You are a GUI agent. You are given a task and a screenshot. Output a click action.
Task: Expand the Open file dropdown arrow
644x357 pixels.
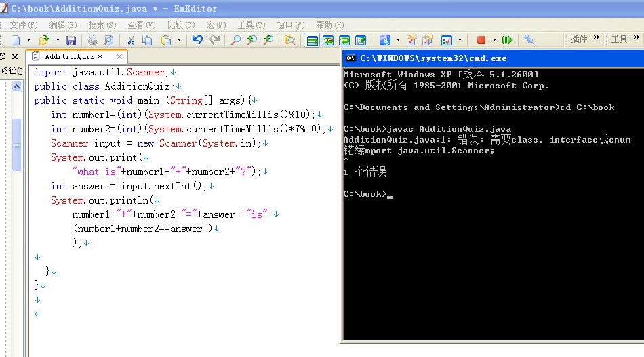[58, 40]
